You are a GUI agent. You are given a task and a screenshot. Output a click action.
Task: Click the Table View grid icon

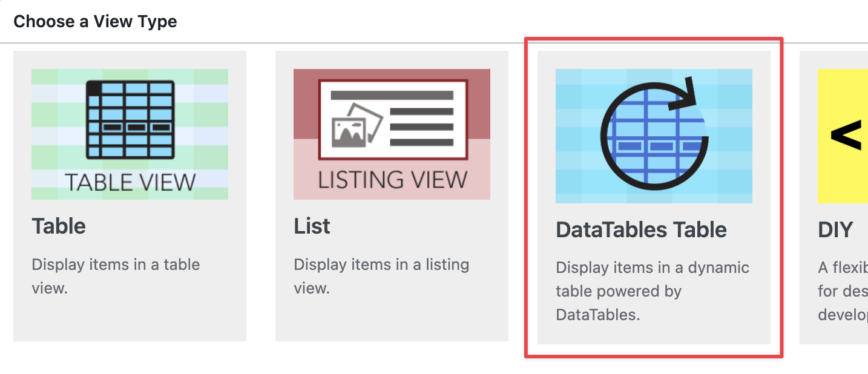click(130, 120)
